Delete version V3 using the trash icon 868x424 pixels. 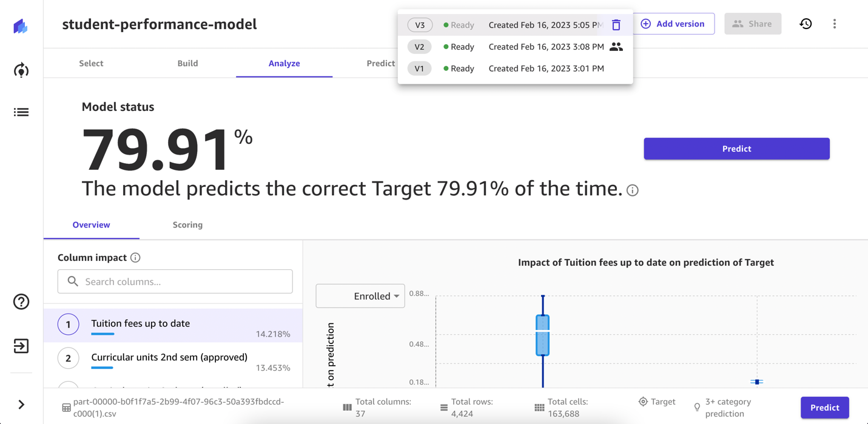(x=616, y=25)
